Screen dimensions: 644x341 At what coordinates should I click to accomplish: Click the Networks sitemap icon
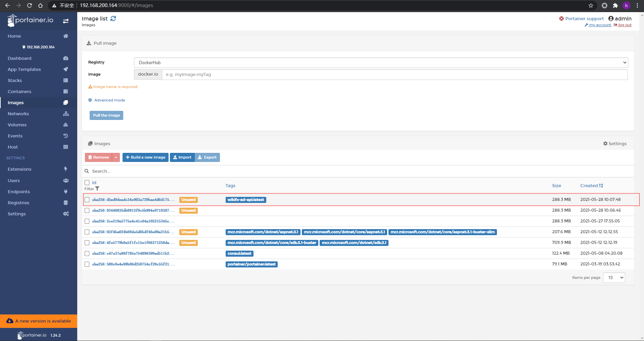pos(66,114)
